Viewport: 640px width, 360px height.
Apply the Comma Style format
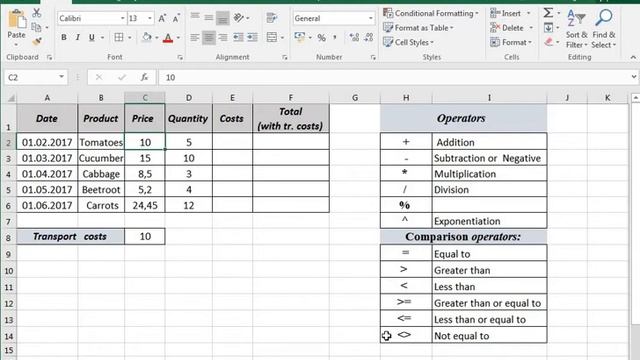(335, 38)
